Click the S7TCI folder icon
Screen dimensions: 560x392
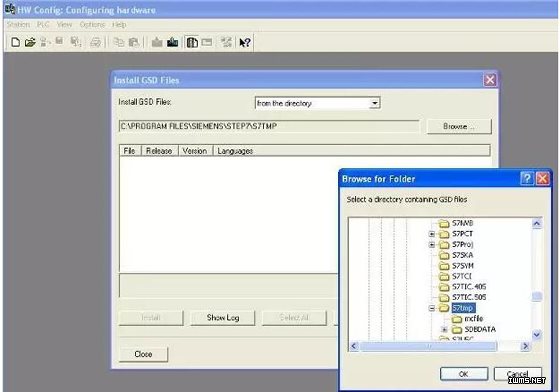point(444,276)
